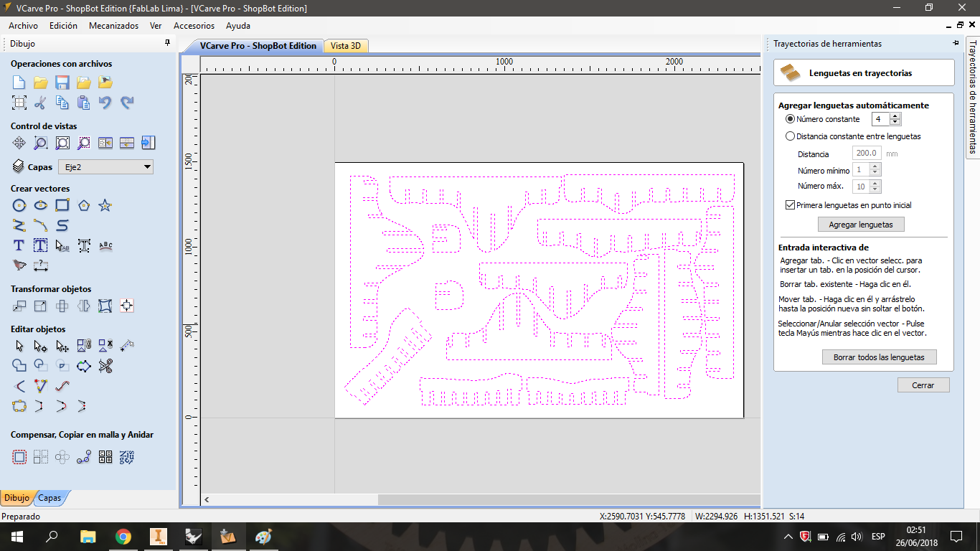
Task: Undo the last action
Action: [105, 103]
